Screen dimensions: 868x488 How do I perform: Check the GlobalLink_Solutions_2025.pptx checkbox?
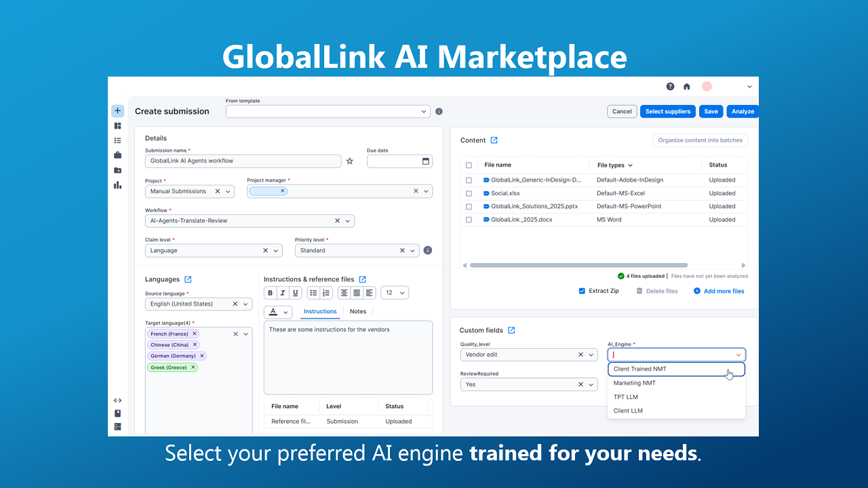pos(469,206)
